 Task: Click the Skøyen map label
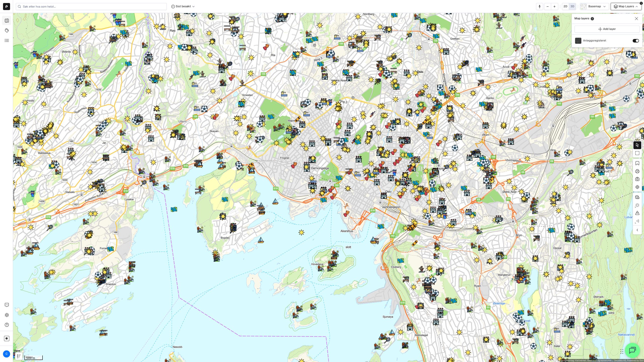point(214,131)
